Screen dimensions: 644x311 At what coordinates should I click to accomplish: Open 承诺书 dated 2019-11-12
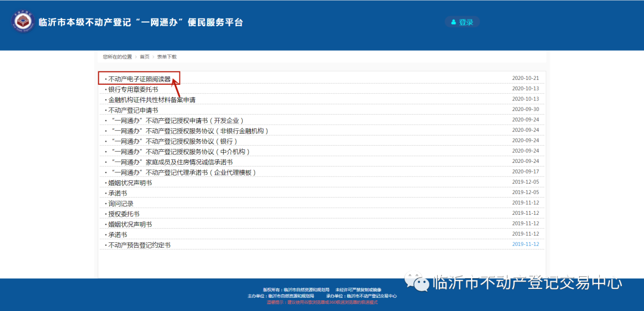click(117, 235)
